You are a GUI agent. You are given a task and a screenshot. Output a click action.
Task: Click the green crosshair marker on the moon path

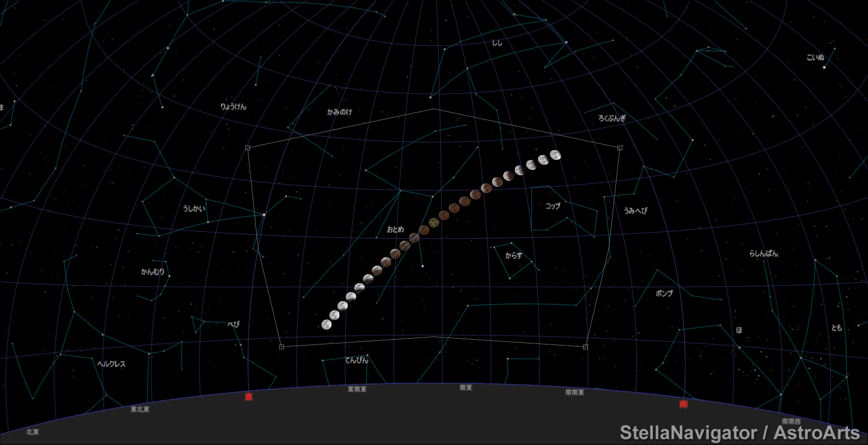pos(434,222)
